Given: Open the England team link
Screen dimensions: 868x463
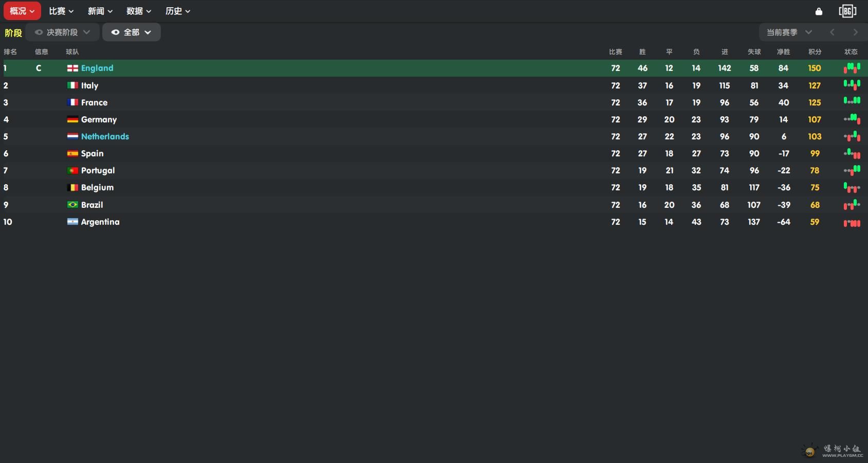Looking at the screenshot, I should [97, 68].
